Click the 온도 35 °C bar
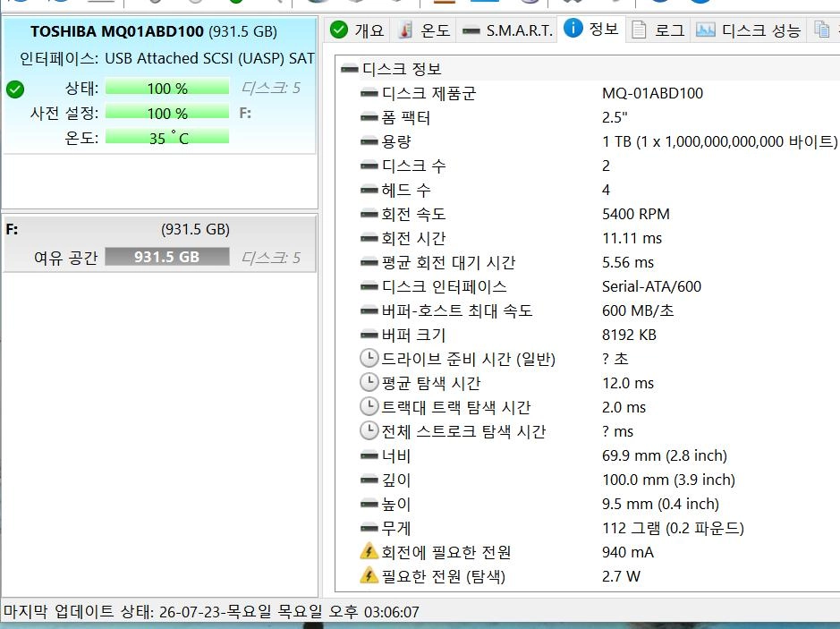Screen dimensions: 840x629 tap(167, 138)
